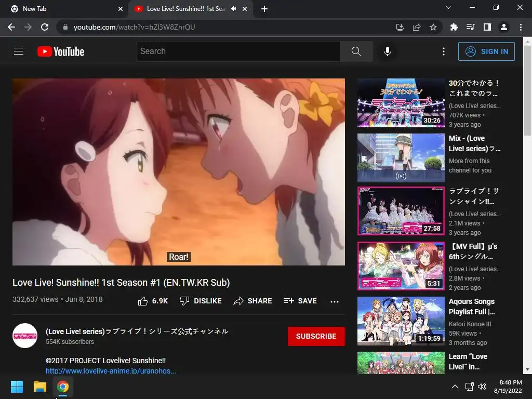Install app via the address bar download icon
532x399 pixels.
pos(400,27)
